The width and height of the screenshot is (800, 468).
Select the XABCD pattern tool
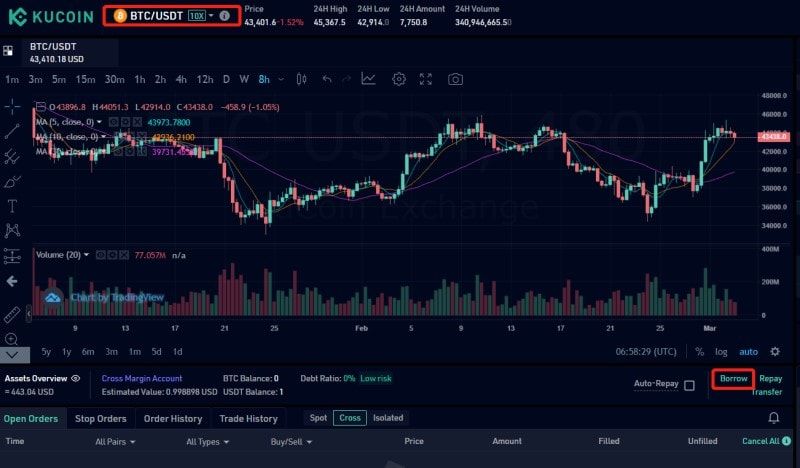click(12, 231)
